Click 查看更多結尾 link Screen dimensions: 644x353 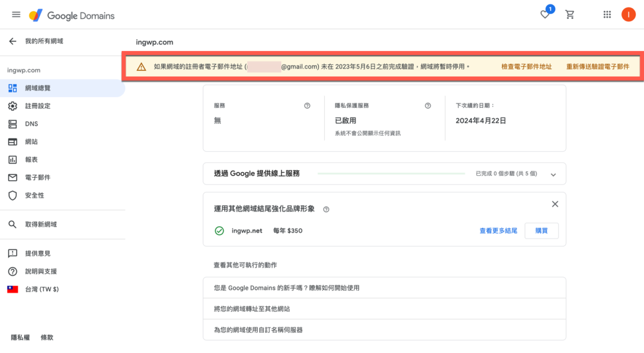tap(498, 231)
